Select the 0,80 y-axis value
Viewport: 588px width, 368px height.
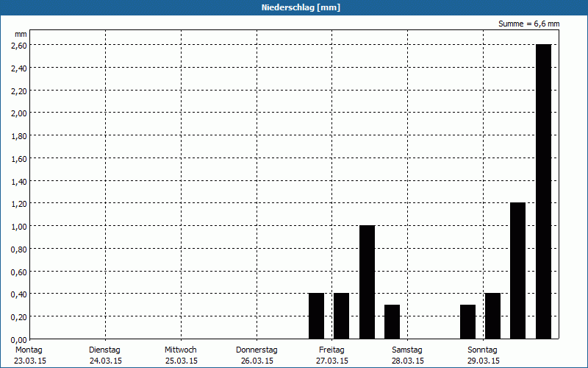point(19,250)
